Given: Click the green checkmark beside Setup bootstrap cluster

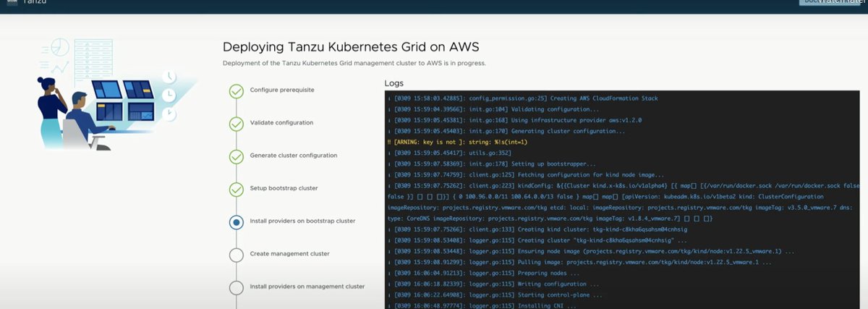Looking at the screenshot, I should pos(236,190).
